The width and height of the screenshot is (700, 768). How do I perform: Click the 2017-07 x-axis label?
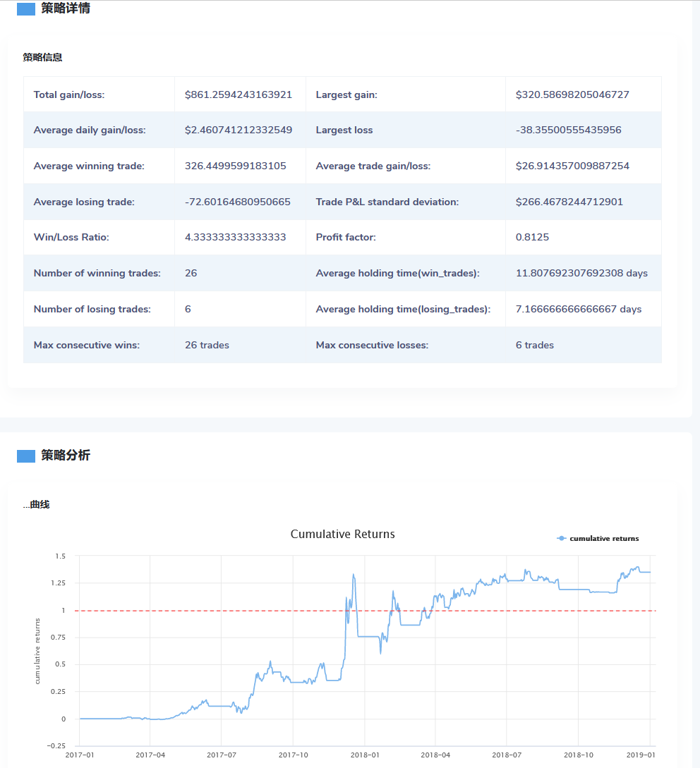[221, 755]
